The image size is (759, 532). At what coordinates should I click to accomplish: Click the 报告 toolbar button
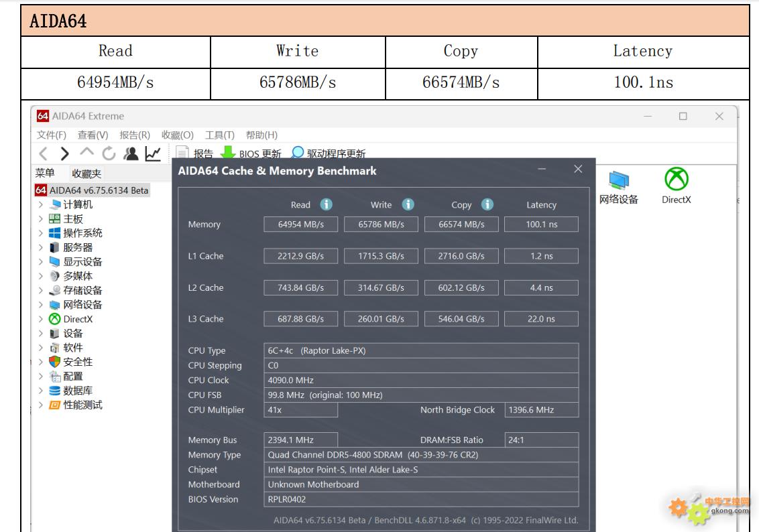click(x=194, y=153)
